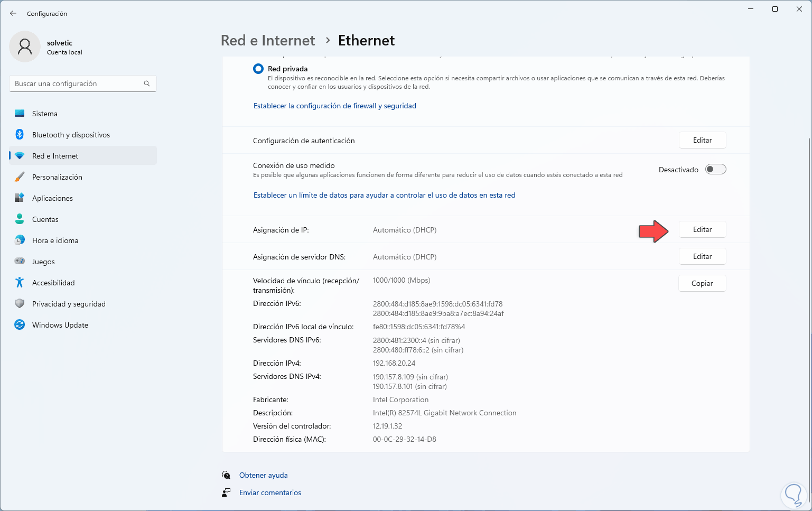This screenshot has width=812, height=511.
Task: Click the Cuentas person icon
Action: point(20,219)
